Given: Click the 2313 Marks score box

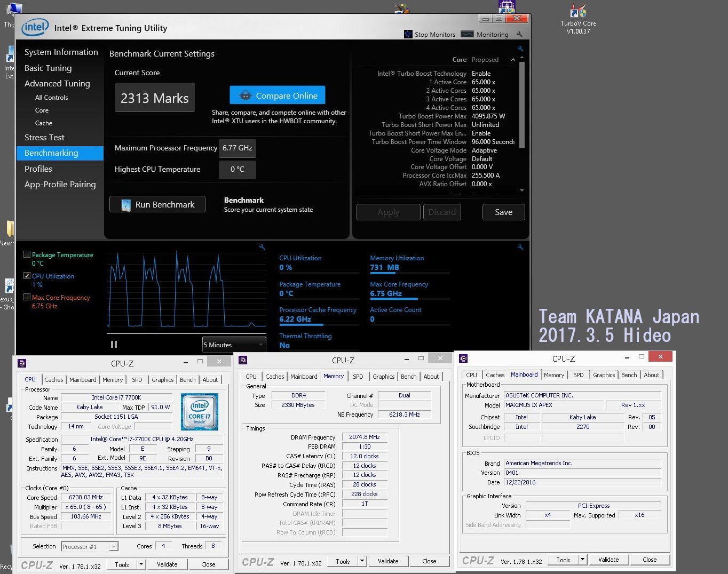Looking at the screenshot, I should 155,98.
